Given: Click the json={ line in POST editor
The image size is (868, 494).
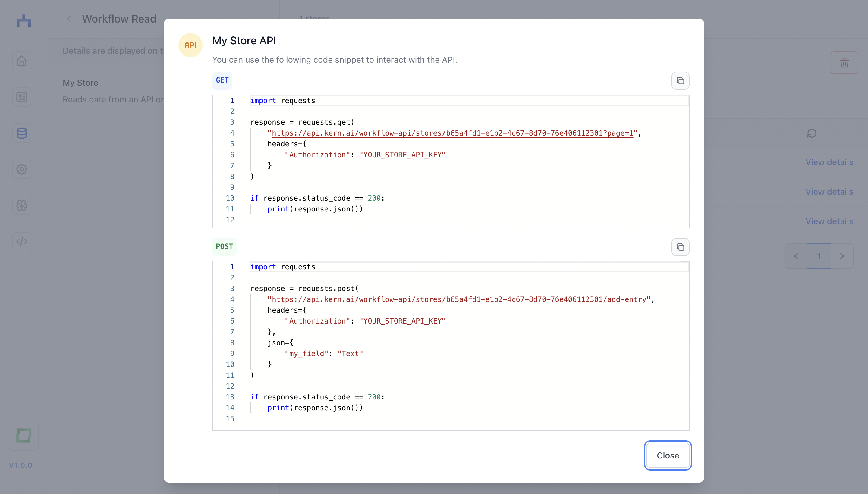Looking at the screenshot, I should click(280, 343).
